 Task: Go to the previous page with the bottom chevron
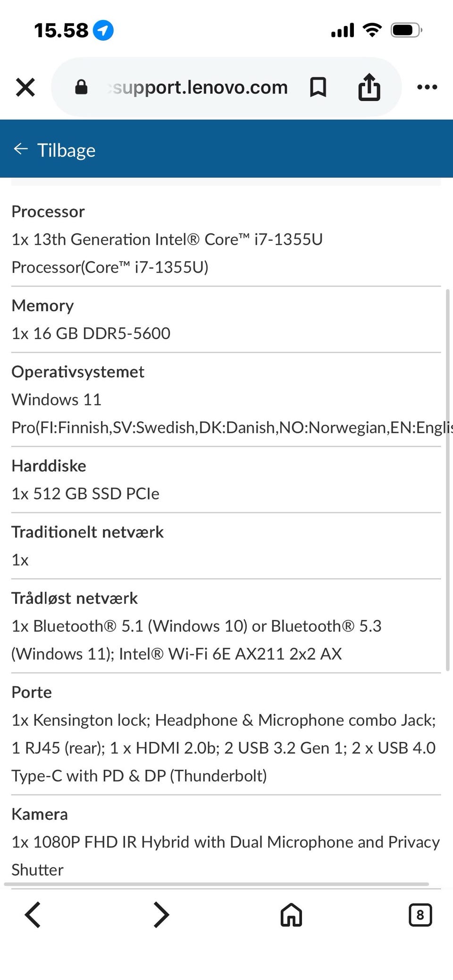click(33, 915)
